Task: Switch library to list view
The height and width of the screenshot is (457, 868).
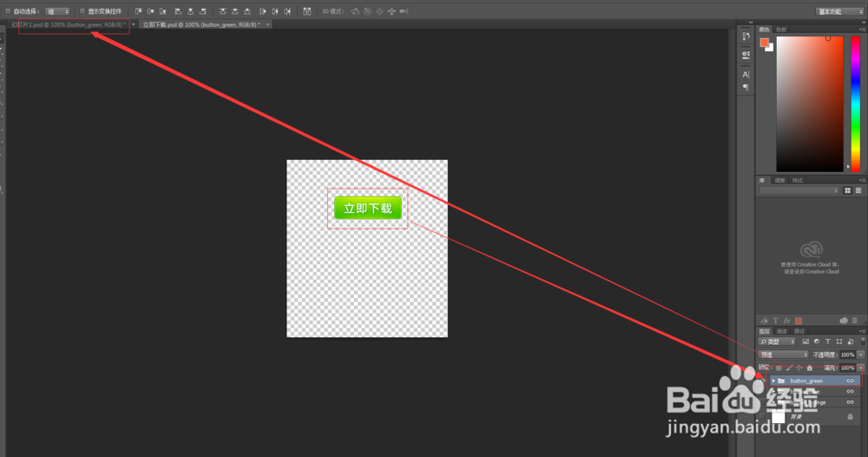Action: pyautogui.click(x=858, y=190)
